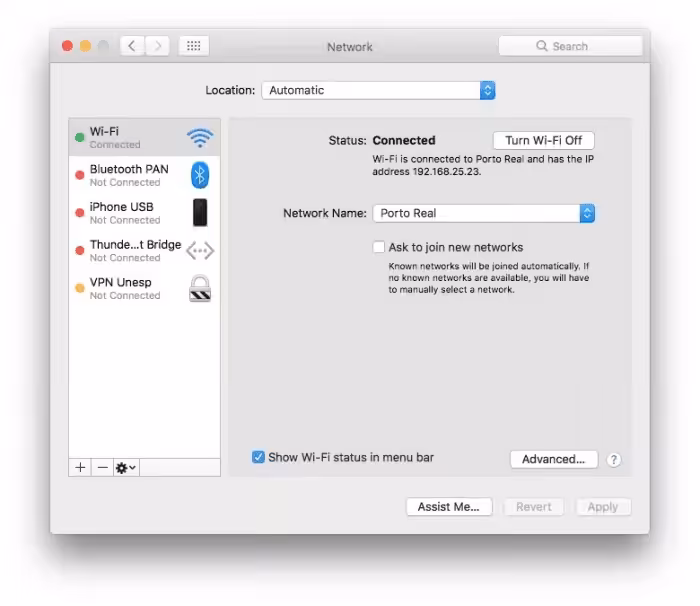The image size is (700, 606).
Task: Click the IP address 192.168.25.23 text
Action: 446,171
